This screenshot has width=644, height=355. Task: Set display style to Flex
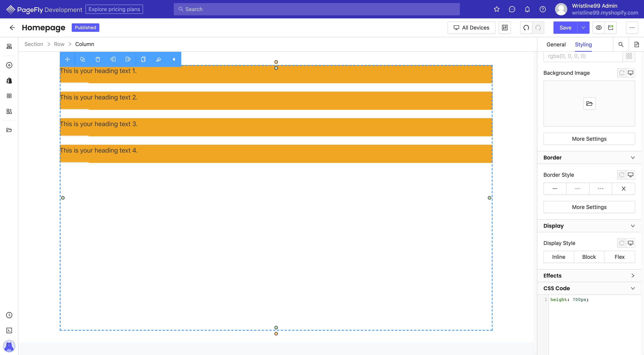click(x=620, y=257)
